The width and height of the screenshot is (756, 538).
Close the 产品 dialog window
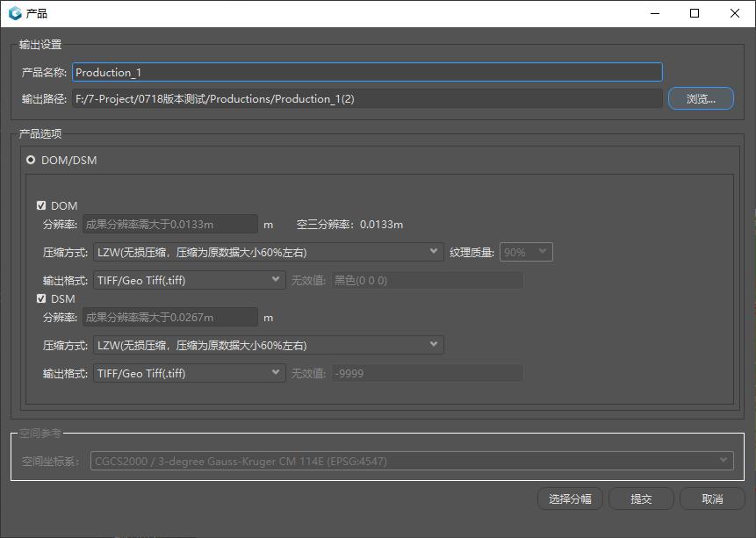[735, 13]
